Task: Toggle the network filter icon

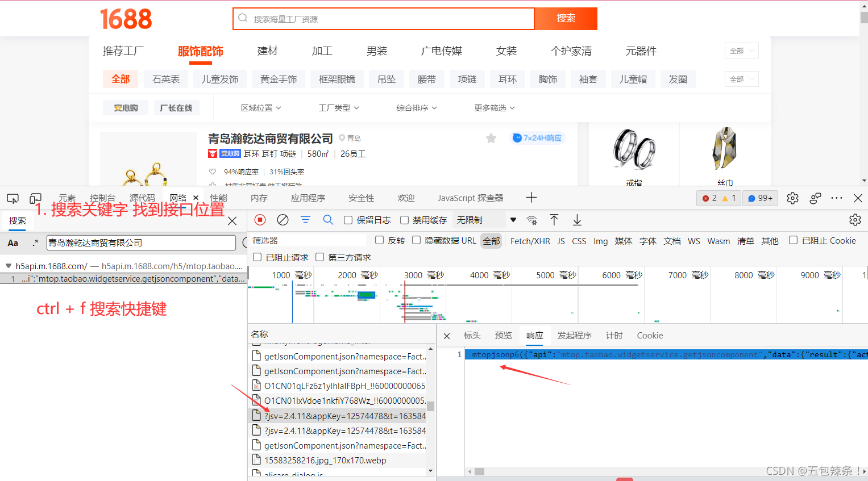Action: 305,220
